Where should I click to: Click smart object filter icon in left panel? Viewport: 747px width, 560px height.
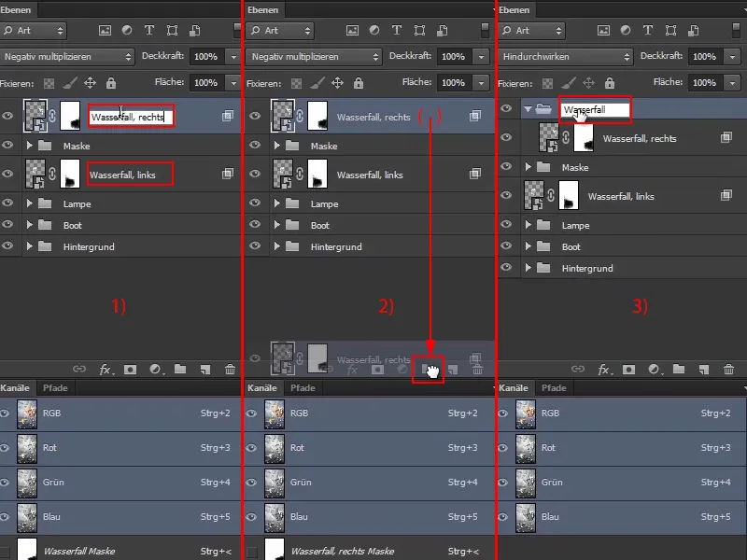tap(195, 31)
